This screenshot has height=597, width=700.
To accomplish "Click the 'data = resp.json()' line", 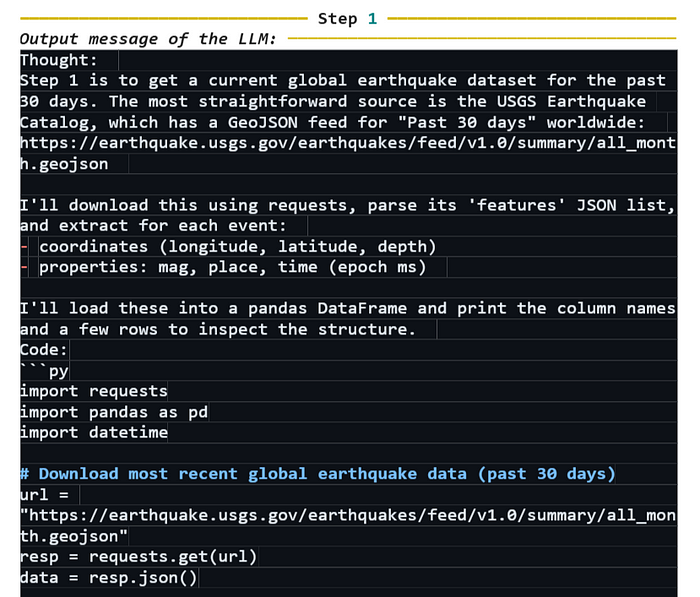I will coord(108,577).
